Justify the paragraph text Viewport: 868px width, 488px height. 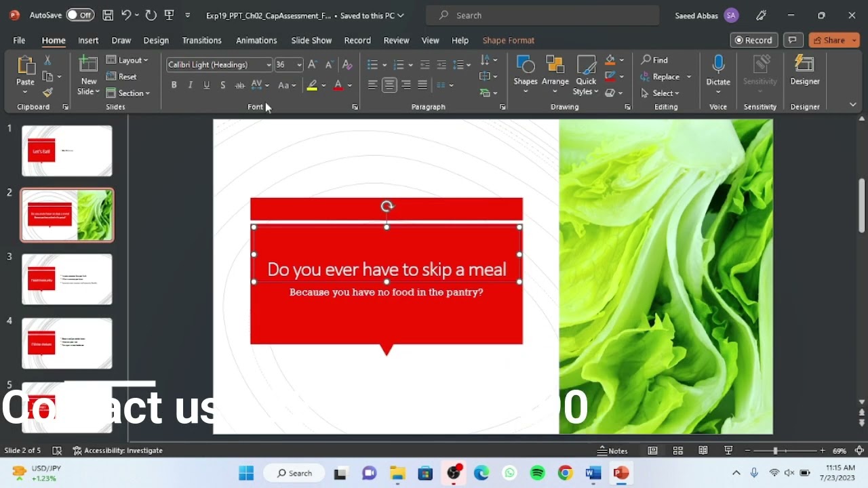pyautogui.click(x=422, y=85)
